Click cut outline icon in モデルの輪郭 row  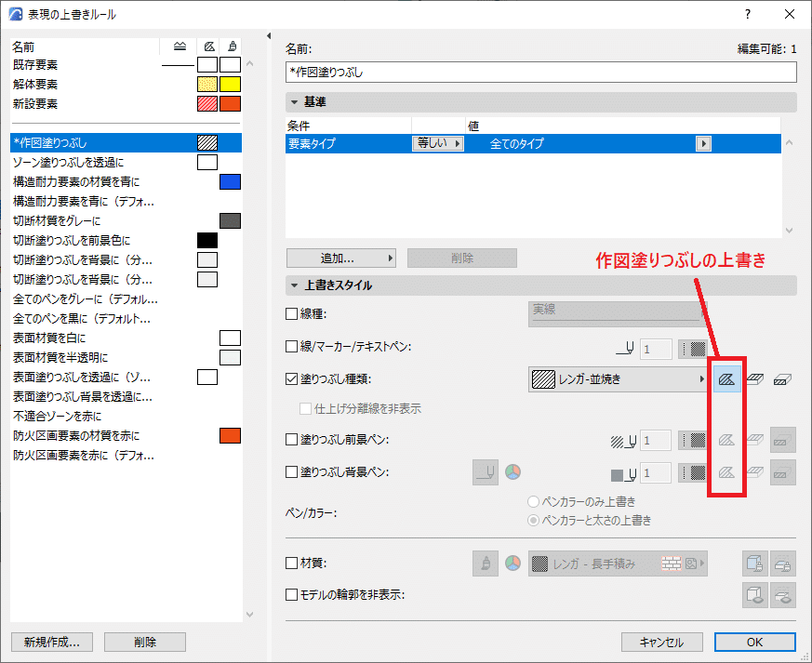click(782, 595)
